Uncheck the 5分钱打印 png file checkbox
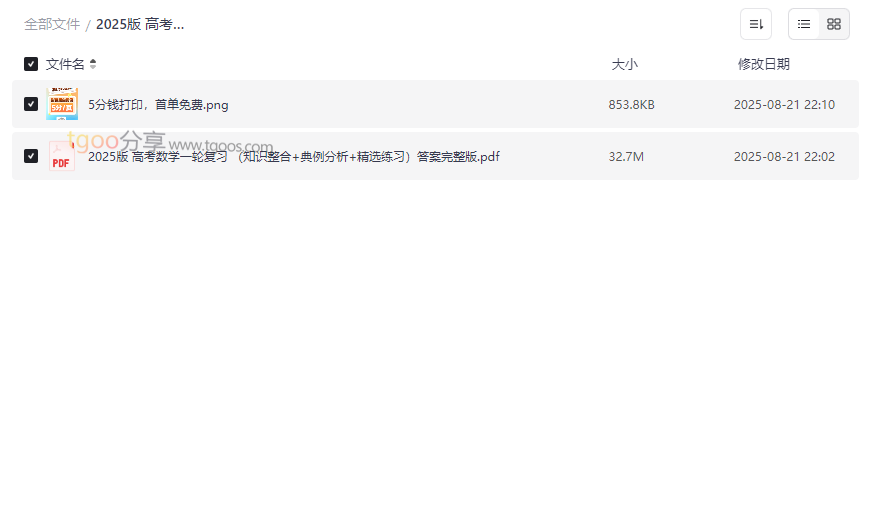Screen dimensions: 874x514 click(x=31, y=104)
